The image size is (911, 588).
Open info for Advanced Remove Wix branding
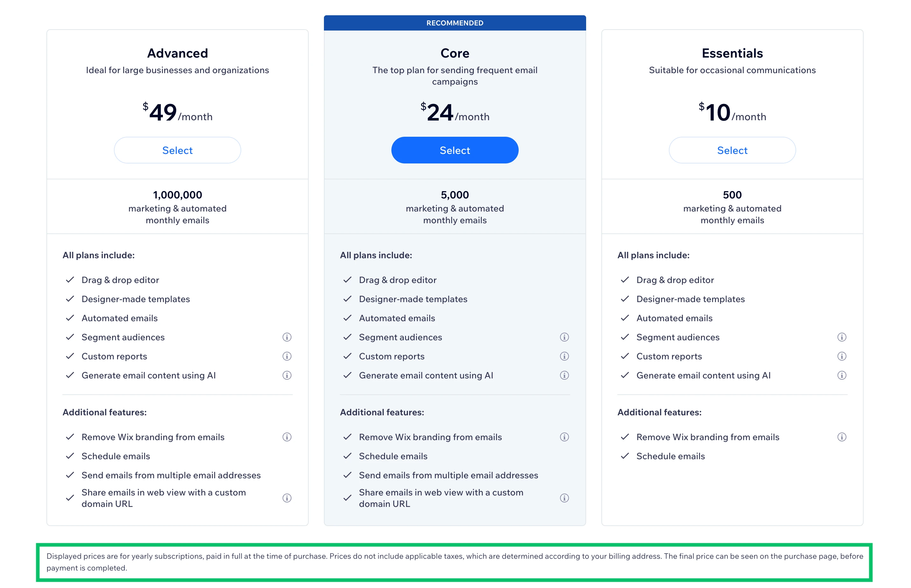click(x=287, y=437)
